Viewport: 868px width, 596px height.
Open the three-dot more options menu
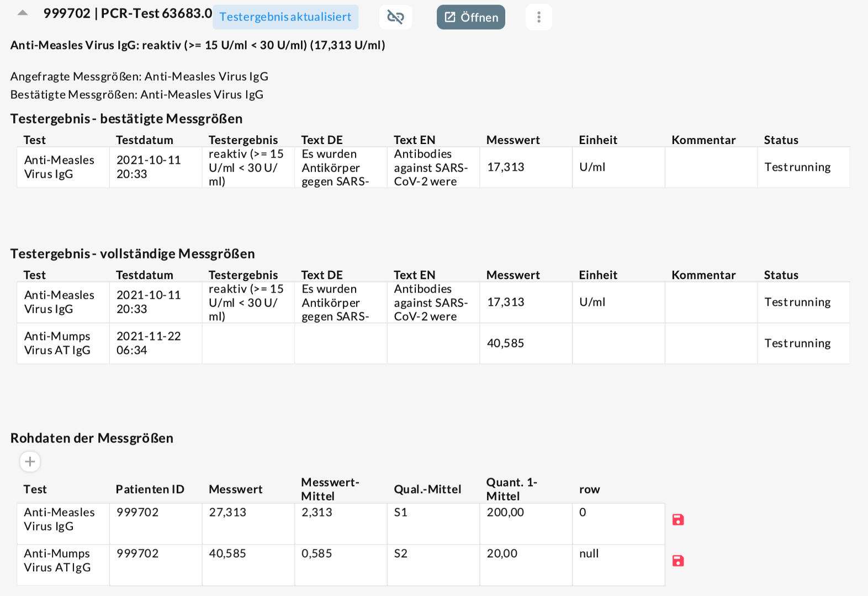[538, 17]
